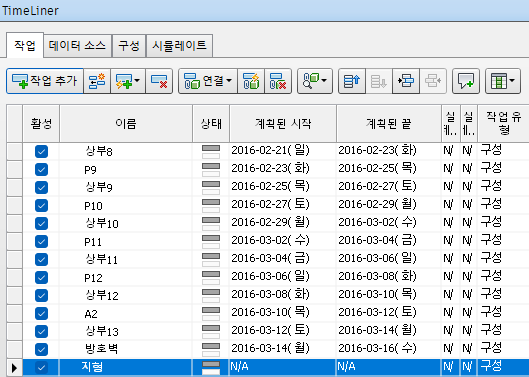Click the insert task icon
This screenshot has height=377, width=529.
tap(97, 81)
